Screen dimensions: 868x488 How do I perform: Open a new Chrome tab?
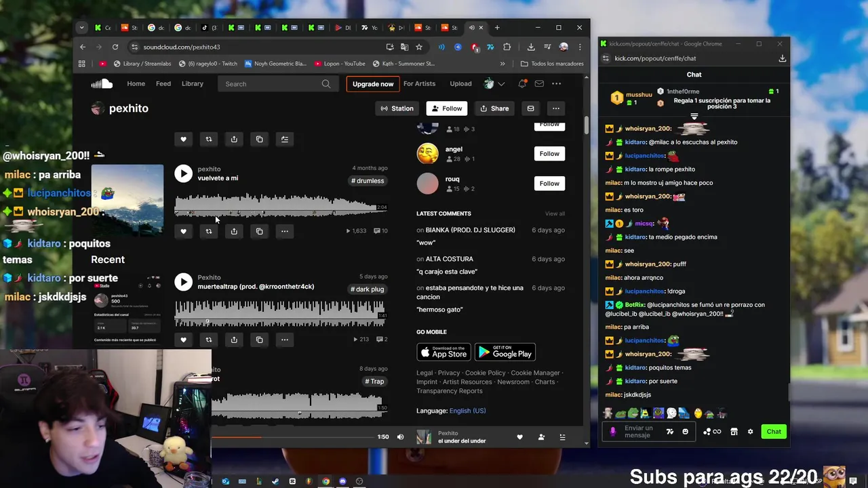[497, 28]
